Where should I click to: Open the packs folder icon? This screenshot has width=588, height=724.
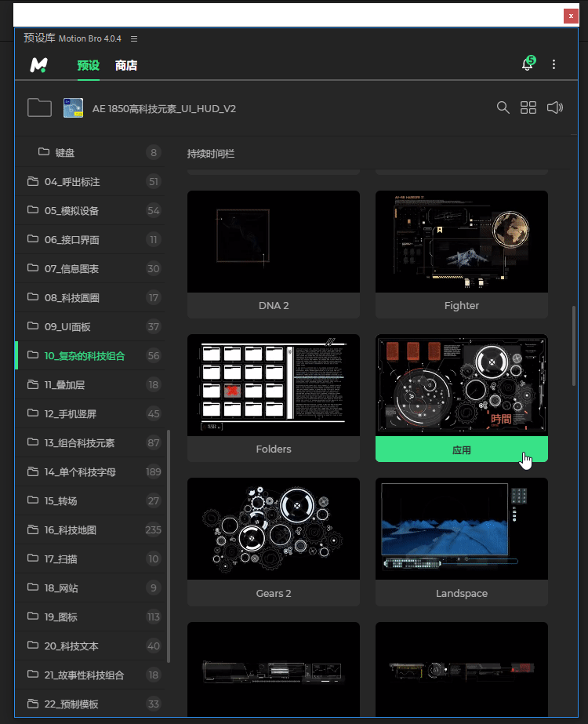tap(39, 107)
